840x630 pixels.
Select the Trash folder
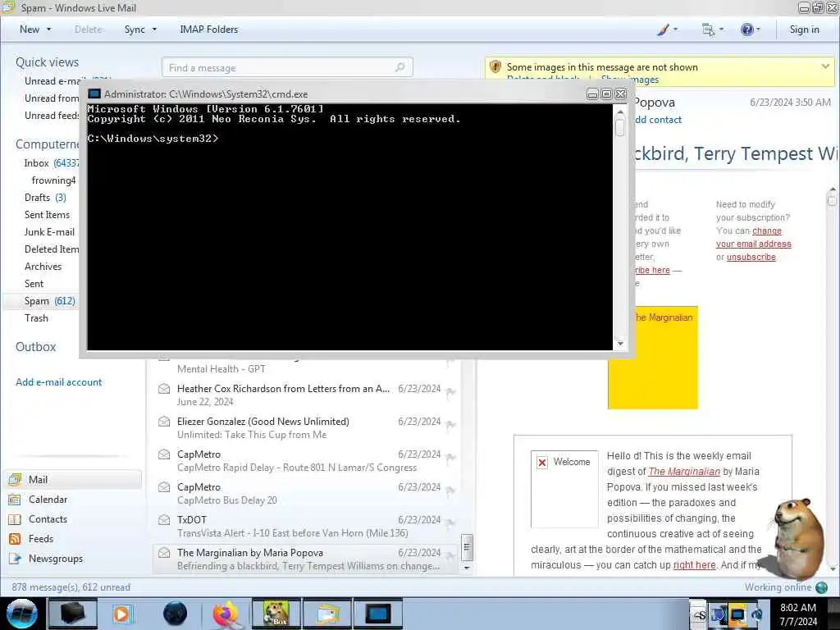(x=36, y=318)
